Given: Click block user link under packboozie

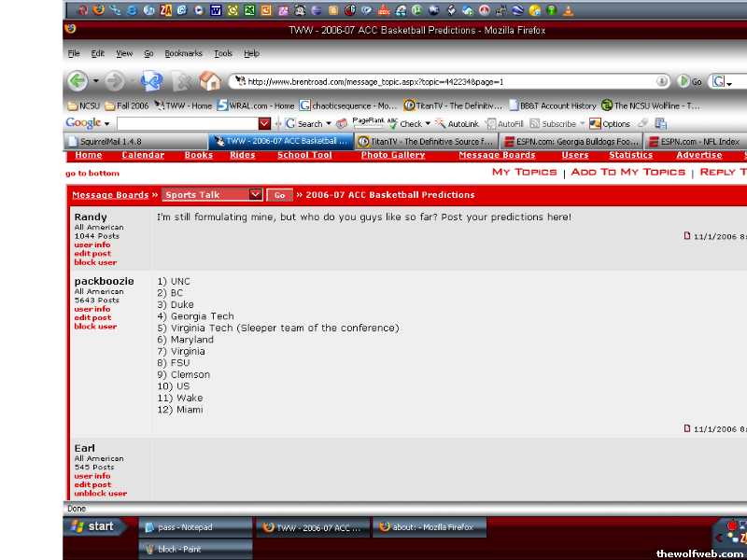Looking at the screenshot, I should point(95,327).
